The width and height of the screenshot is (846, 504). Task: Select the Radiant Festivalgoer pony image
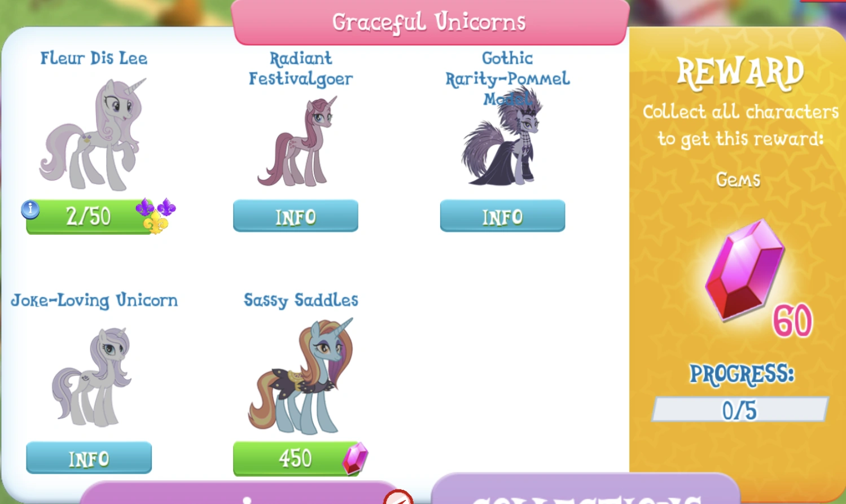(297, 141)
